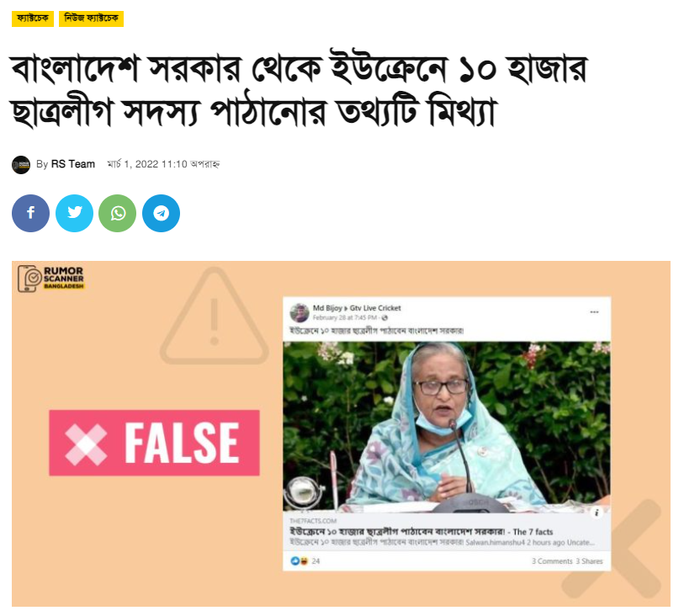Share article via Facebook icon

(x=30, y=214)
